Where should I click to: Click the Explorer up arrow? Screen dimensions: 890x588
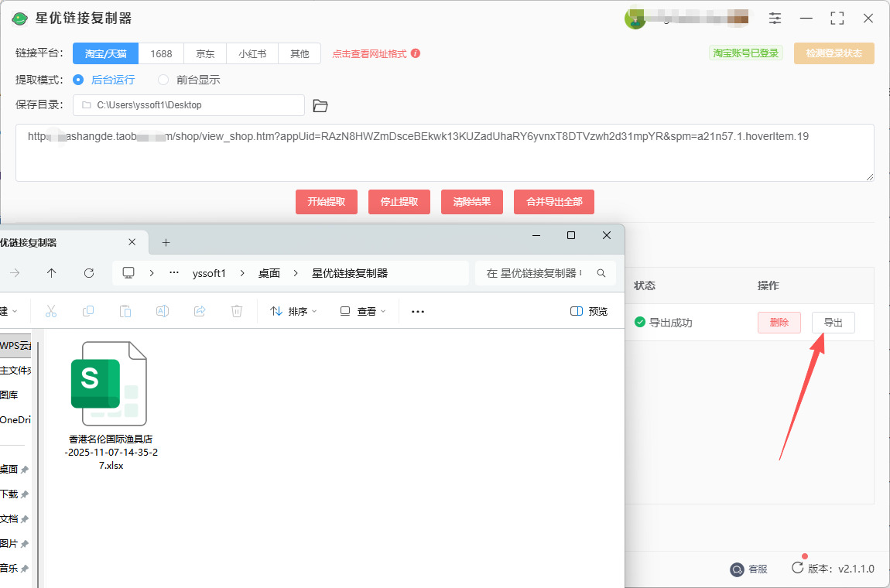pyautogui.click(x=52, y=273)
